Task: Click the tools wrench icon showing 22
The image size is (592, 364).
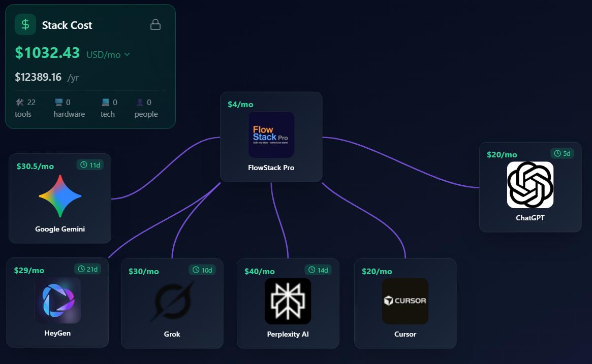Action: (19, 101)
